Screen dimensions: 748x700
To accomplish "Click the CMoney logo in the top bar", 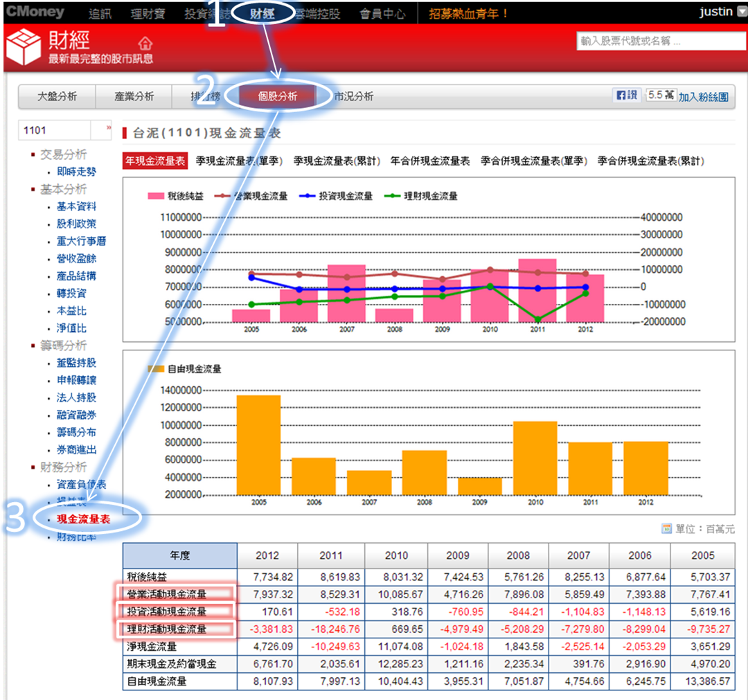I will pos(35,11).
